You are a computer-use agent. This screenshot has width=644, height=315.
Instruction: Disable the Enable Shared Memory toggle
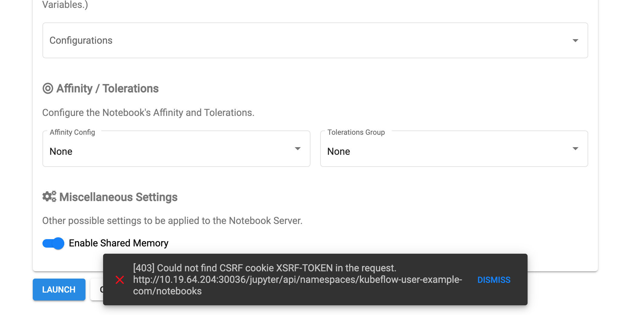coord(53,243)
